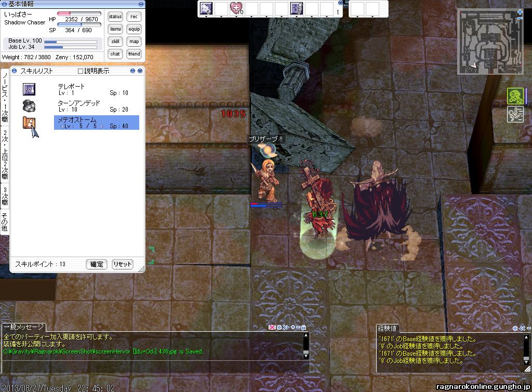The image size is (532, 392).
Task: Open the friend list button
Action: 134,54
